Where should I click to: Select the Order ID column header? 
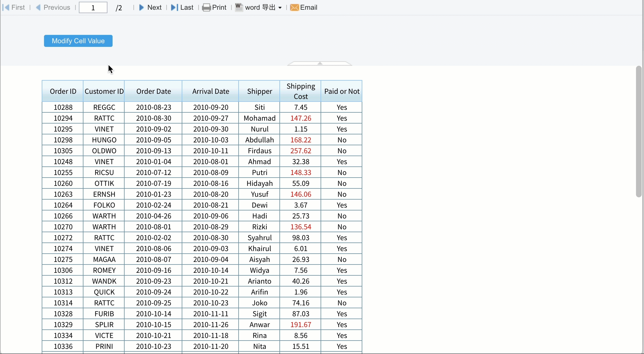(63, 91)
